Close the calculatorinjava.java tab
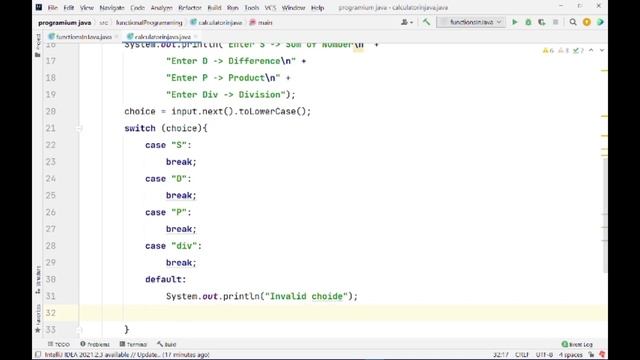 click(x=196, y=37)
